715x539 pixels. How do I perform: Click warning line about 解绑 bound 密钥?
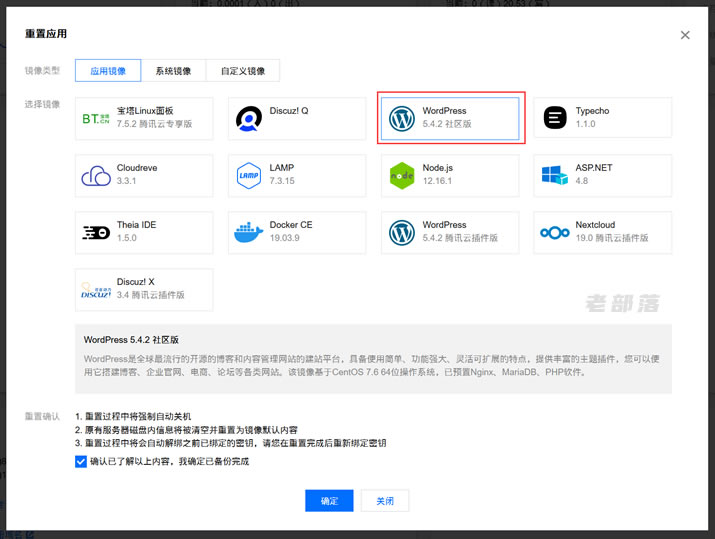pos(231,443)
